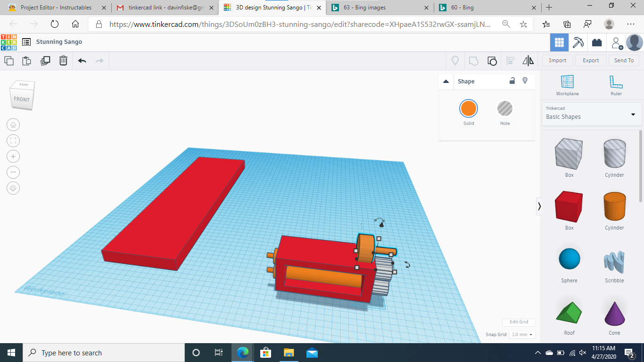Click the Edit Grid button
Image resolution: width=644 pixels, height=362 pixels.
(519, 322)
